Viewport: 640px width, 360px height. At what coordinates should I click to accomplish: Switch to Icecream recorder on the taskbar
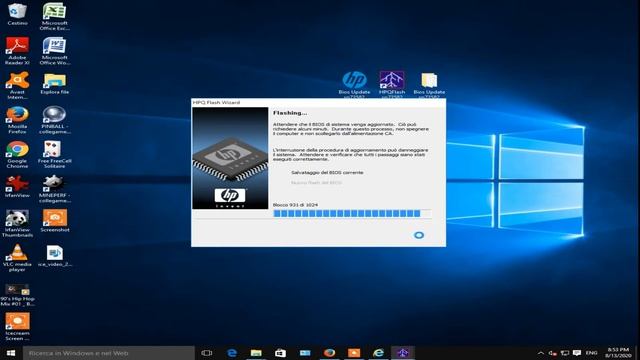point(354,353)
